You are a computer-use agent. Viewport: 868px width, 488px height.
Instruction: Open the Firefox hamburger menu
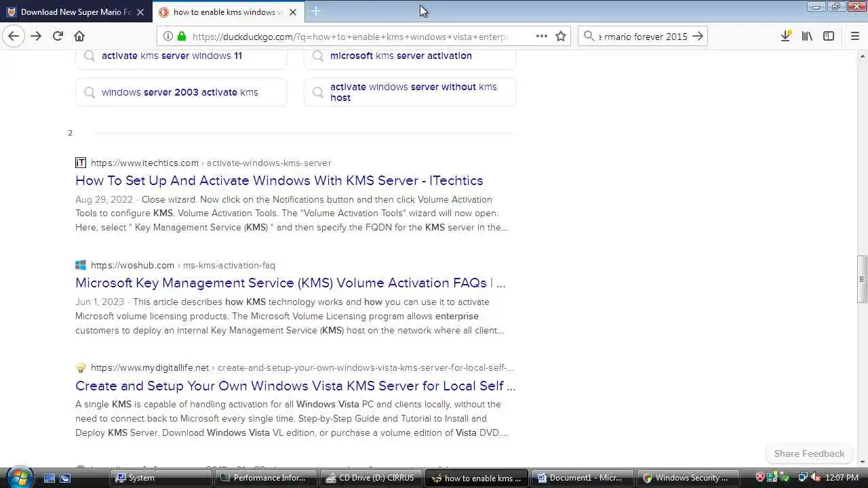854,37
